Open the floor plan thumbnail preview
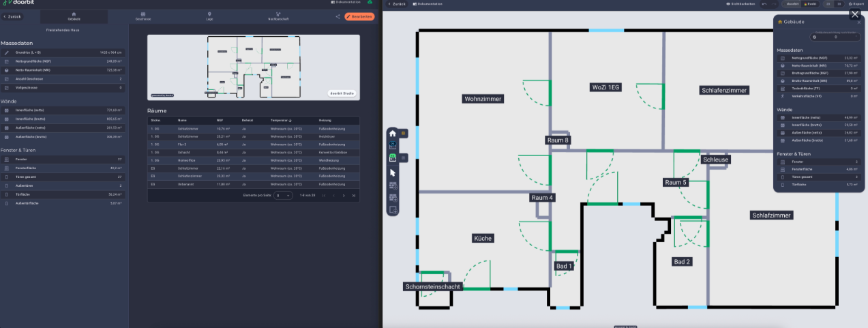868x328 pixels. click(x=253, y=67)
